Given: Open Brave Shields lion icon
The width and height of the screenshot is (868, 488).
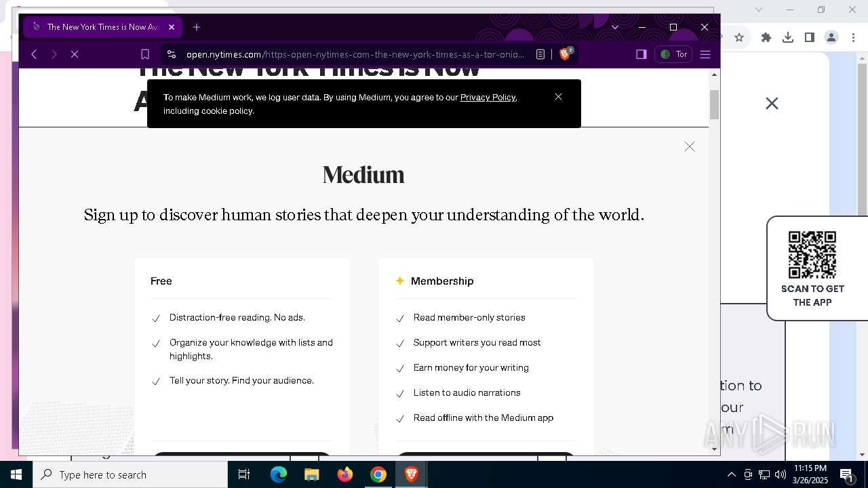Looking at the screenshot, I should pos(566,54).
